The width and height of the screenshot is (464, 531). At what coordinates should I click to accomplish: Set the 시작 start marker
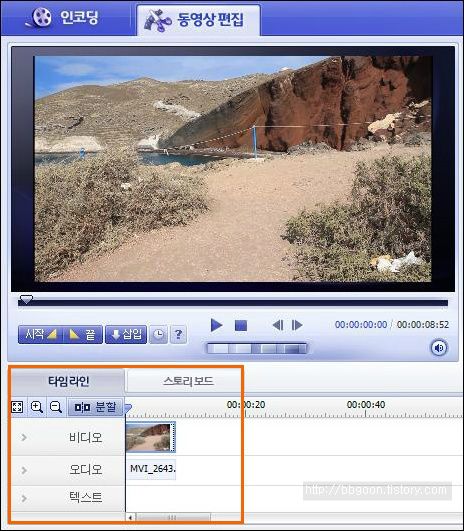pos(40,335)
